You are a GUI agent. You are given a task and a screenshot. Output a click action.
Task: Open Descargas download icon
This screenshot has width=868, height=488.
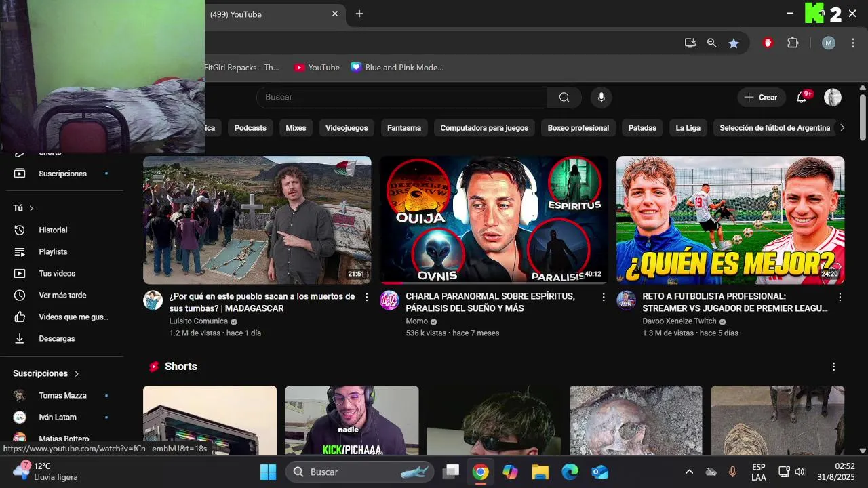(20, 338)
